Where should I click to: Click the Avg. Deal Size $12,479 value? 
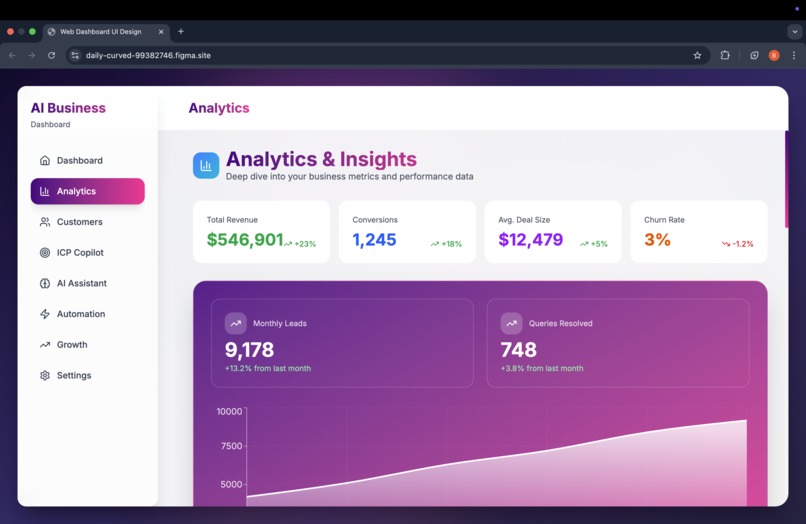pos(530,240)
